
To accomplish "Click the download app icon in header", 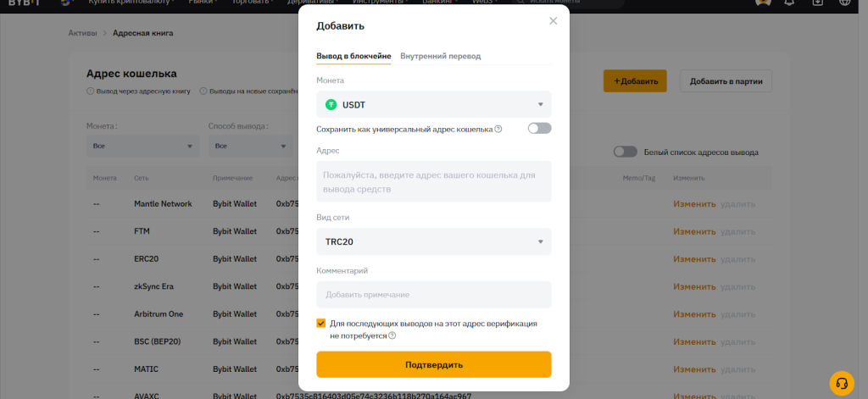I will coord(817,3).
